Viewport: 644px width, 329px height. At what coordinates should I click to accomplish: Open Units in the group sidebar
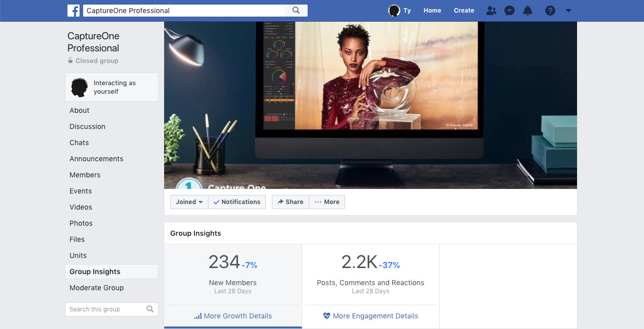point(78,255)
